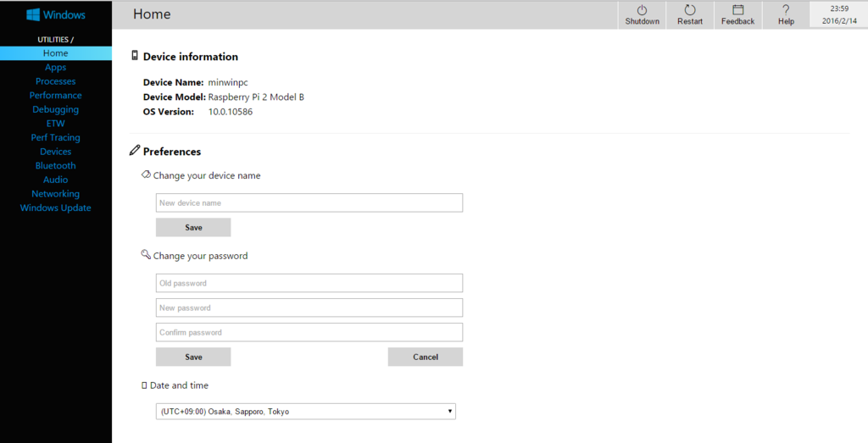This screenshot has width=868, height=443.
Task: Open the Networking page
Action: [55, 194]
